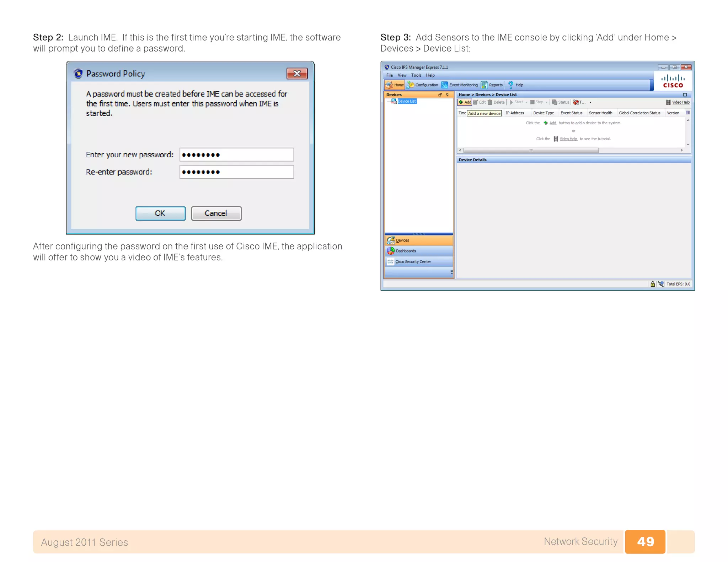Sort by IP Address column header
This screenshot has height=562, width=728.
[515, 113]
